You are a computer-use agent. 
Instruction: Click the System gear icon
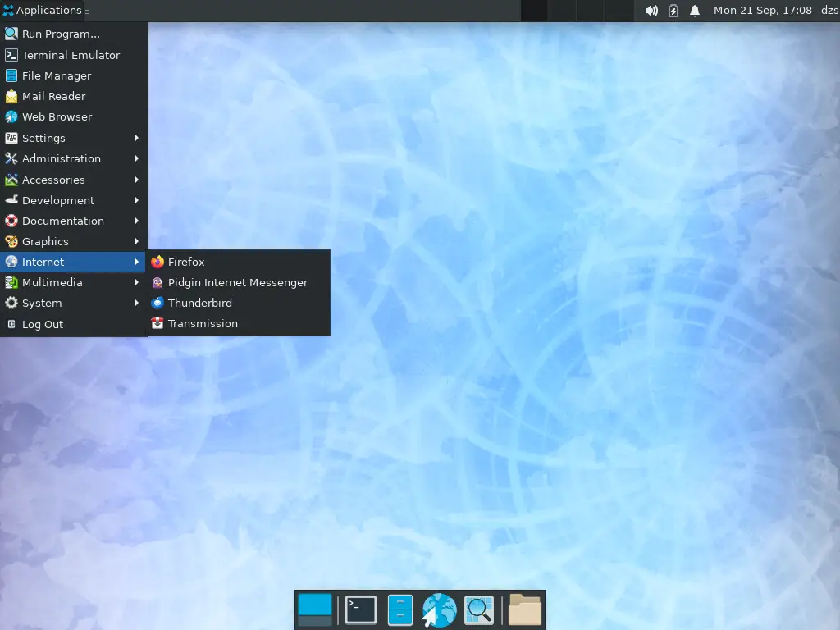pos(11,304)
